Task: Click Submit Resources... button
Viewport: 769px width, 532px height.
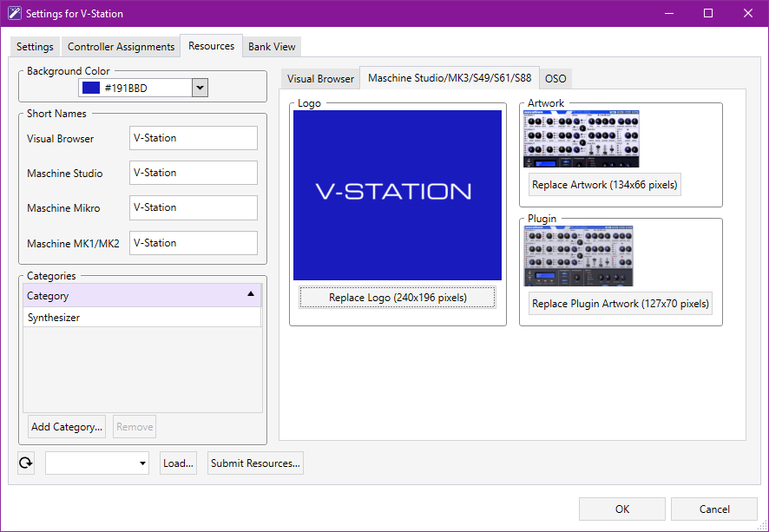Action: coord(255,463)
